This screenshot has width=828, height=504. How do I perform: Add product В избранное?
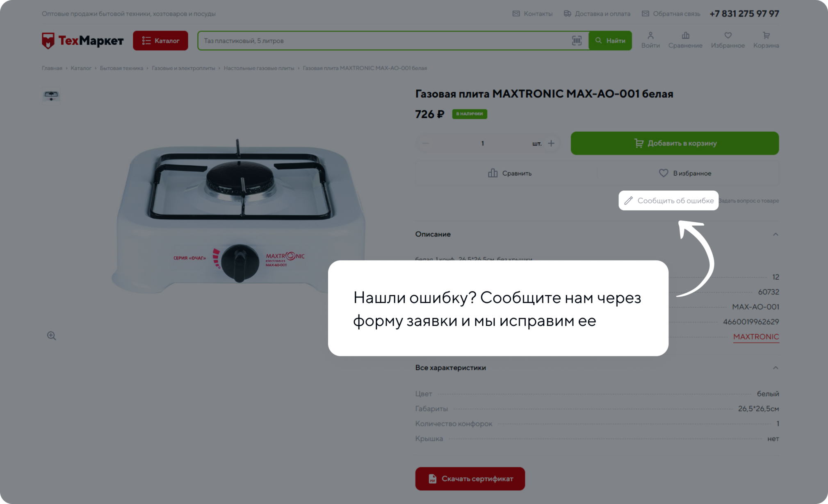click(685, 173)
